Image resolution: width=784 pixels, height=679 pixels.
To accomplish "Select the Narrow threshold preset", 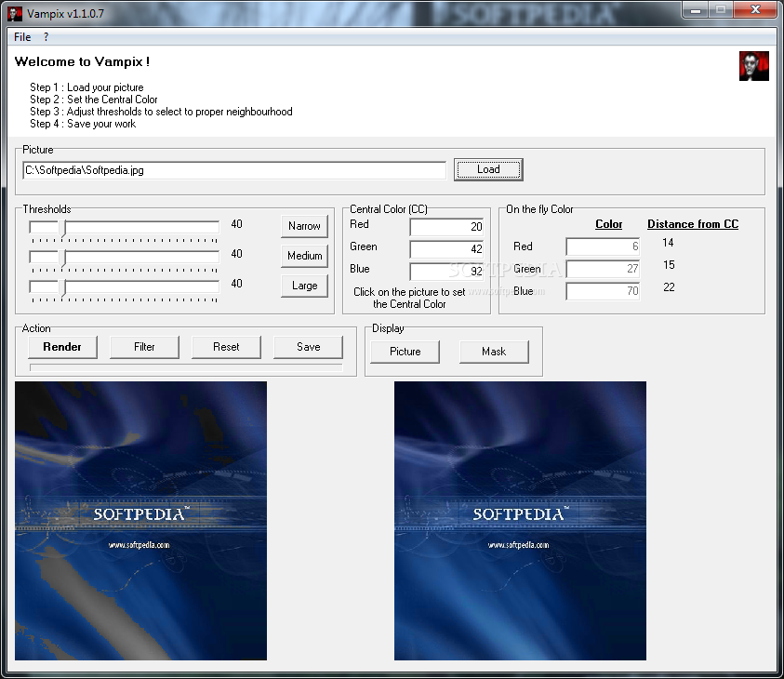I will coord(304,226).
